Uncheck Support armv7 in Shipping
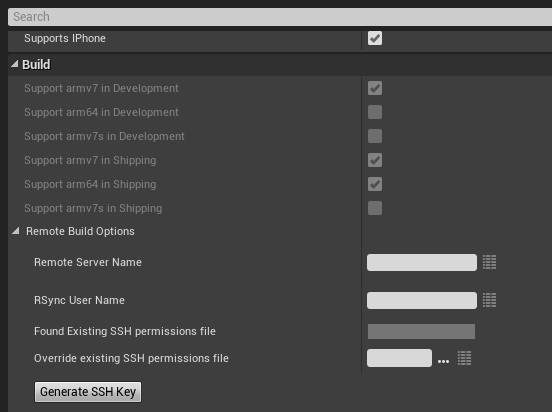The image size is (552, 412). (375, 160)
